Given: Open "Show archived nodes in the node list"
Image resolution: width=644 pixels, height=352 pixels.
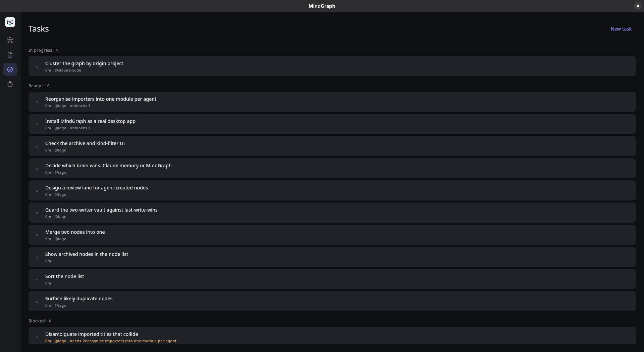Looking at the screenshot, I should (87, 254).
